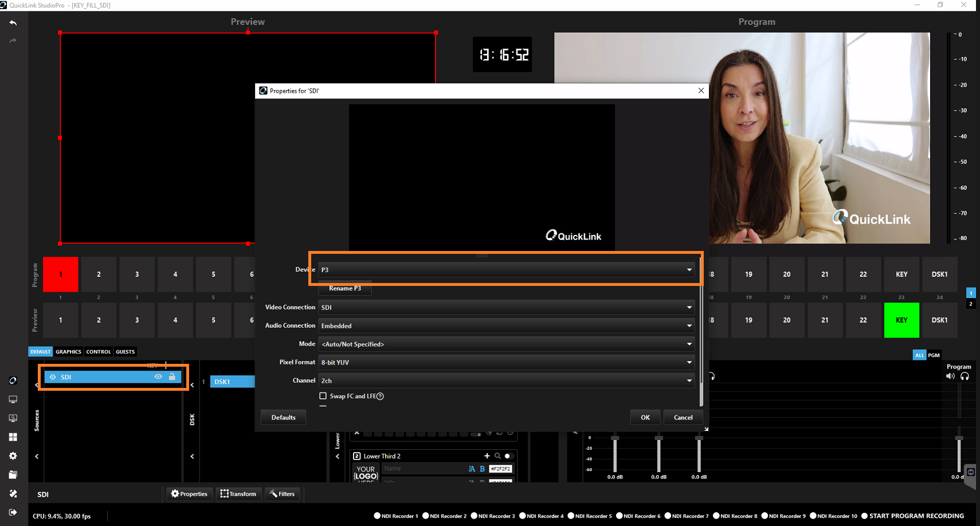Screen dimensions: 980x526
Task: Click the multiview grid icon in sidebar
Action: tap(13, 437)
